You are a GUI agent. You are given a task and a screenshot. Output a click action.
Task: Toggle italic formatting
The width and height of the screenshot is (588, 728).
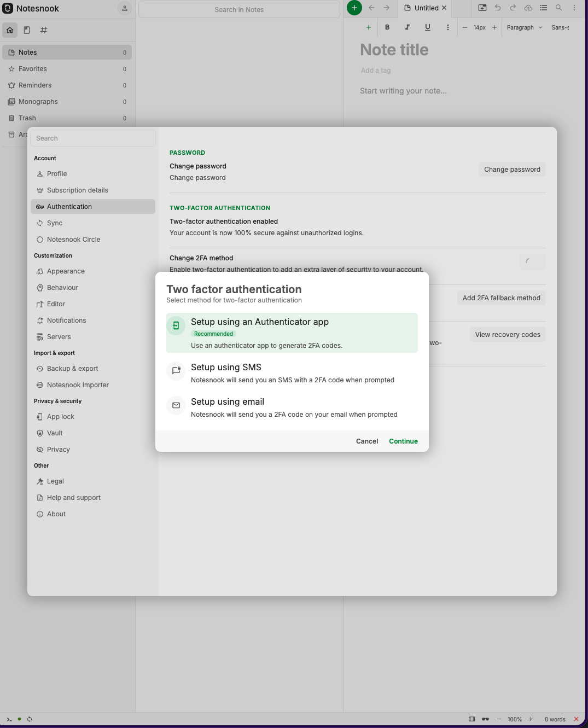point(407,27)
